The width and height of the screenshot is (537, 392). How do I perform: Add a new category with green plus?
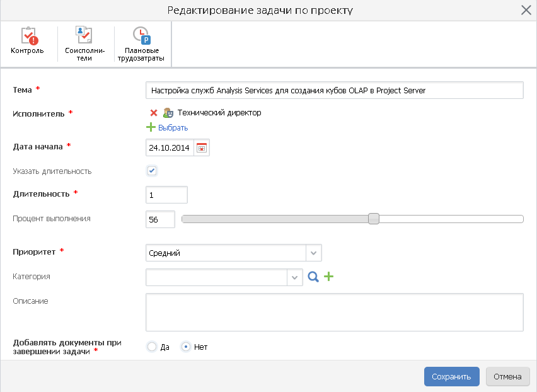[329, 276]
